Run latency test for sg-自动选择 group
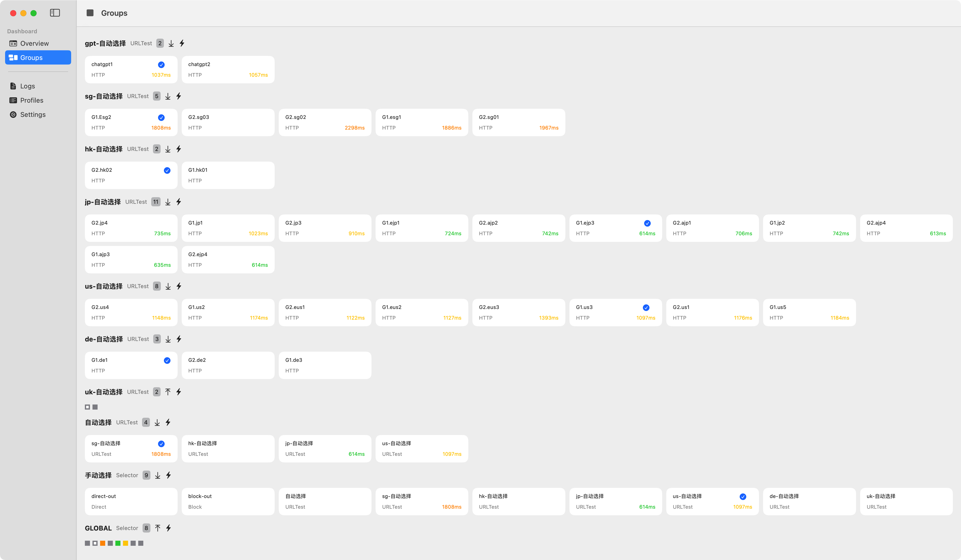This screenshot has width=961, height=560. (x=178, y=96)
